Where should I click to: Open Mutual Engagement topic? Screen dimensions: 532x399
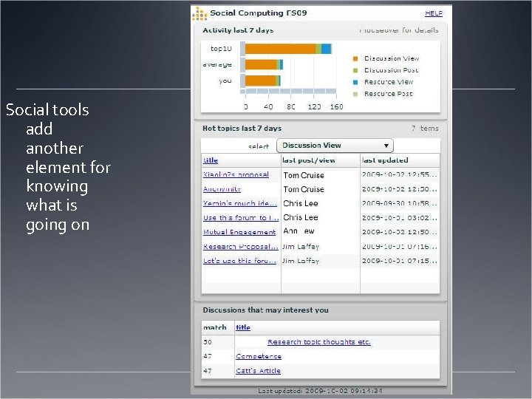pos(239,232)
